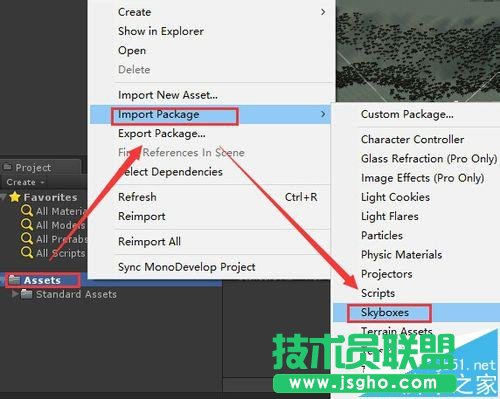This screenshot has width=500, height=399.
Task: Select Image Effects (Pro Only) package
Action: coord(417,178)
